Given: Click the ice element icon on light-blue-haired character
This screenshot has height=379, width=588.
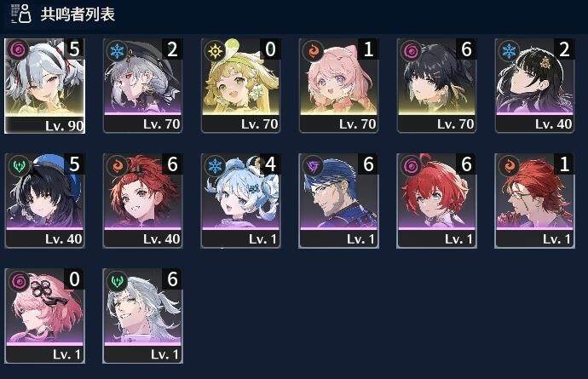Looking at the screenshot, I should (x=215, y=165).
